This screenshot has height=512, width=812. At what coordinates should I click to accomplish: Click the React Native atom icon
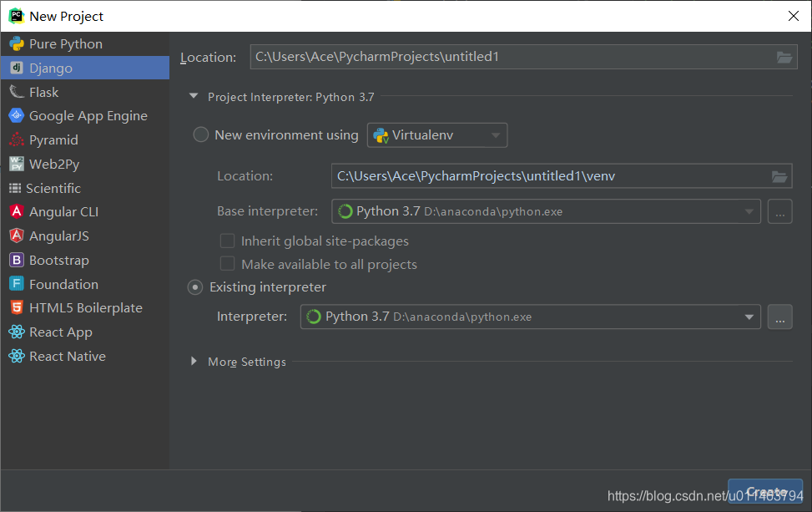(17, 356)
